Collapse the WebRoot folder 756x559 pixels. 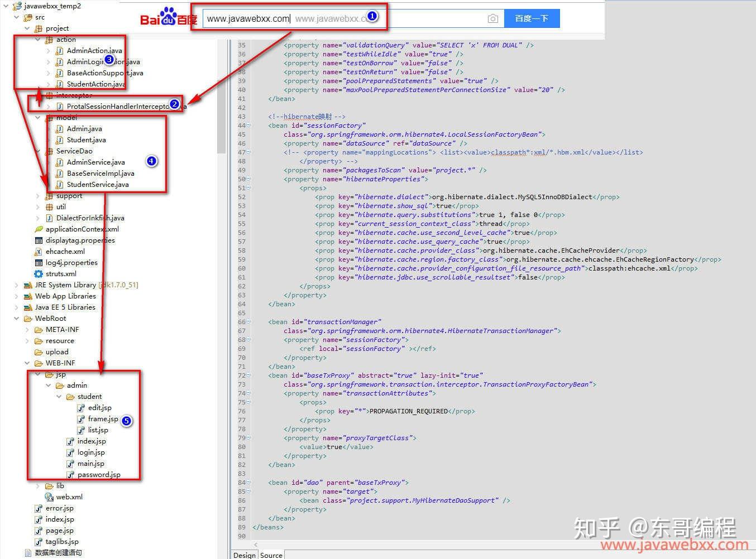17,319
